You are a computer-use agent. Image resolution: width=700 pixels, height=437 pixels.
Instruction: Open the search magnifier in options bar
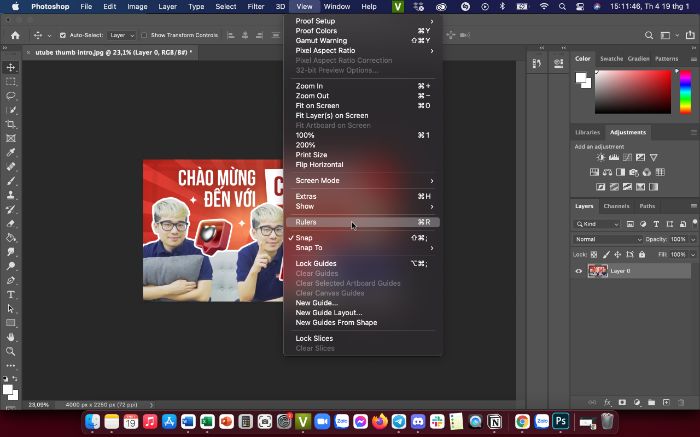[649, 35]
